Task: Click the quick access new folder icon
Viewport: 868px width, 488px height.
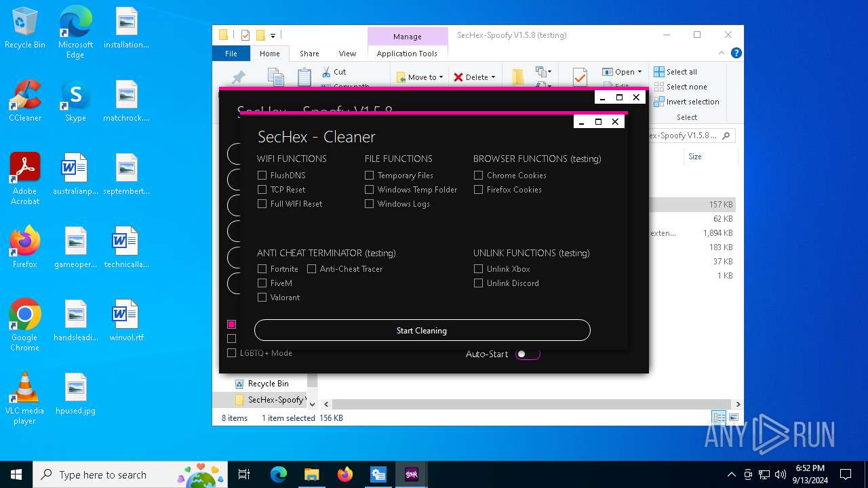Action: [x=260, y=35]
